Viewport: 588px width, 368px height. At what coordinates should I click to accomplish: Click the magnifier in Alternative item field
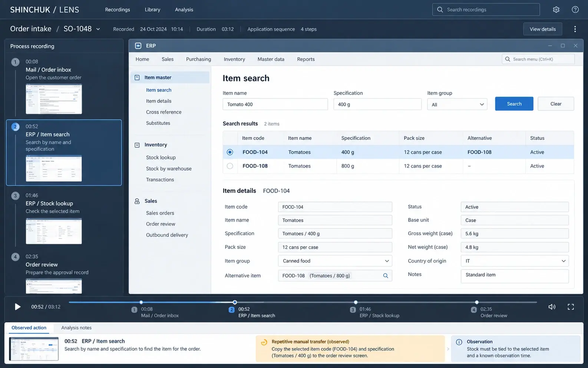[x=386, y=276]
